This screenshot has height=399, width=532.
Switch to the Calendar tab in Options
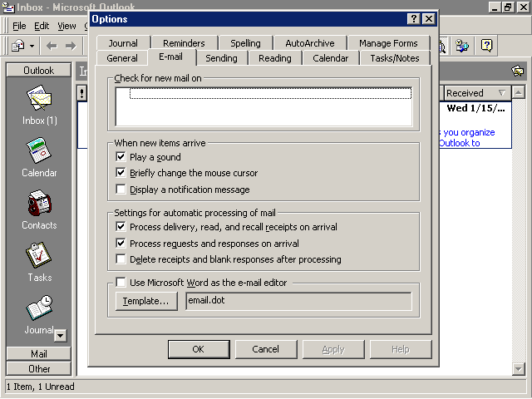click(331, 58)
